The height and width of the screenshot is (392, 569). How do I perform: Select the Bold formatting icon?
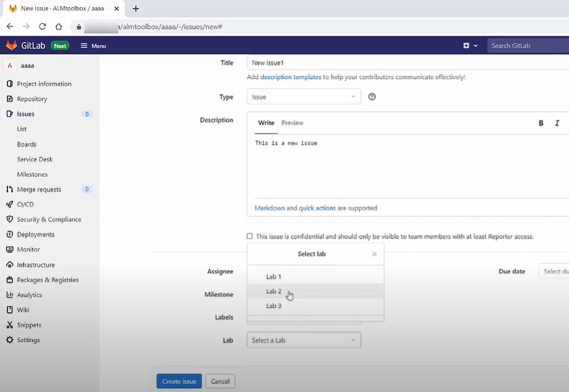(x=541, y=123)
